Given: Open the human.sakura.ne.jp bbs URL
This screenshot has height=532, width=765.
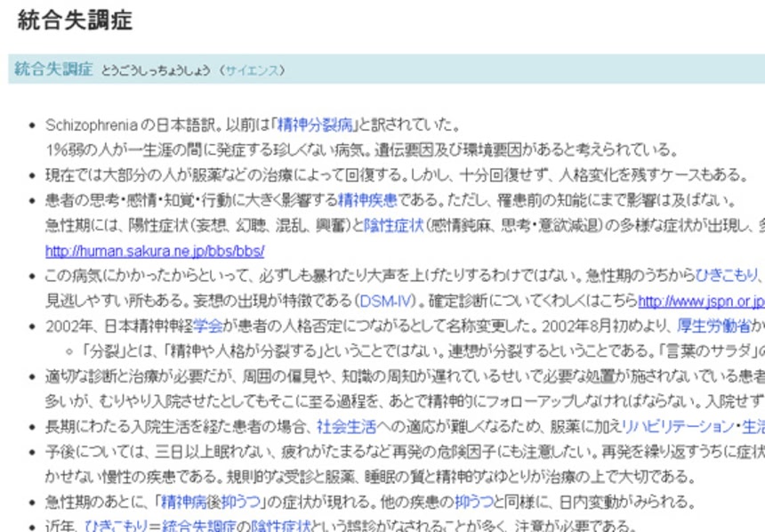Looking at the screenshot, I should [154, 251].
